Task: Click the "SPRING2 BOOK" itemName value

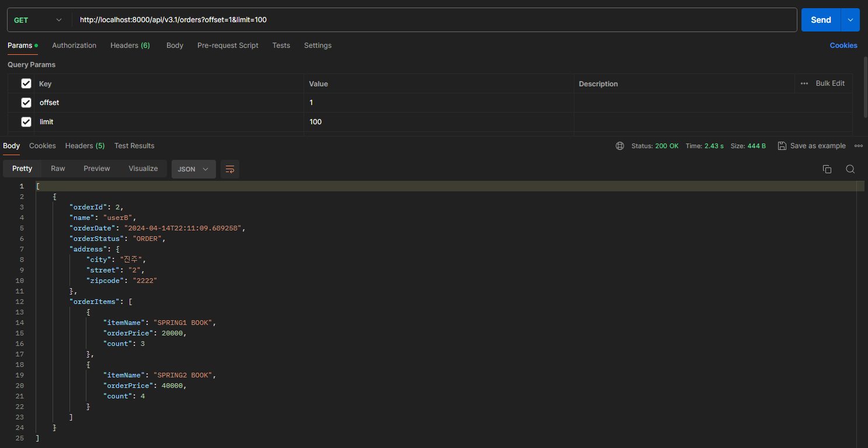Action: (184, 375)
